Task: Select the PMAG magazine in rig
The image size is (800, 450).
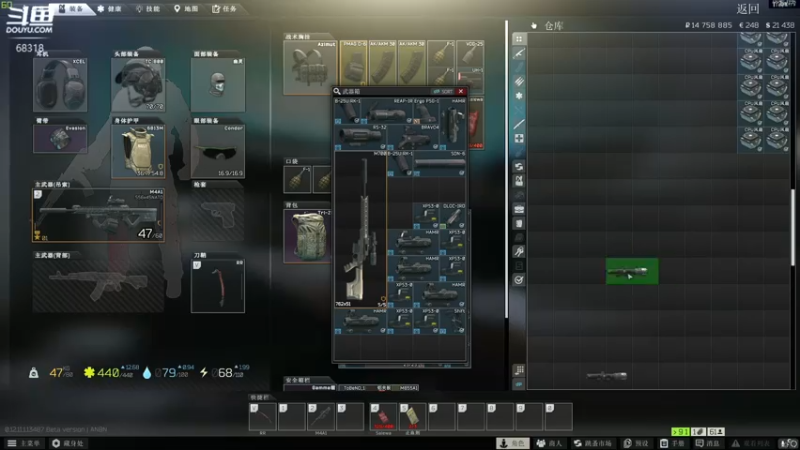Action: pos(354,62)
